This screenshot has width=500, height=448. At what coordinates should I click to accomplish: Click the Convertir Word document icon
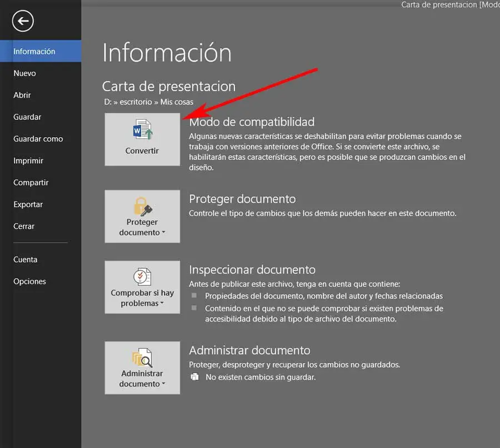[x=143, y=129]
